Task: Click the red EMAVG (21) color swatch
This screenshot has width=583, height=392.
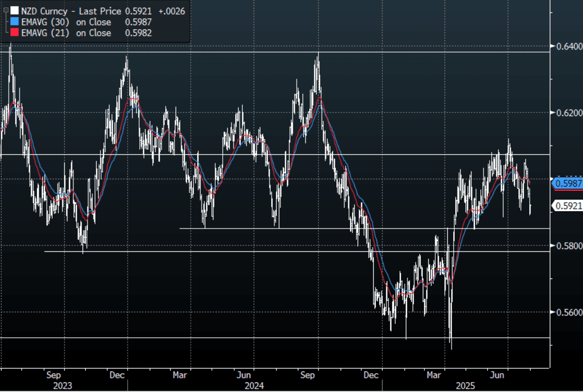Action: tap(15, 33)
